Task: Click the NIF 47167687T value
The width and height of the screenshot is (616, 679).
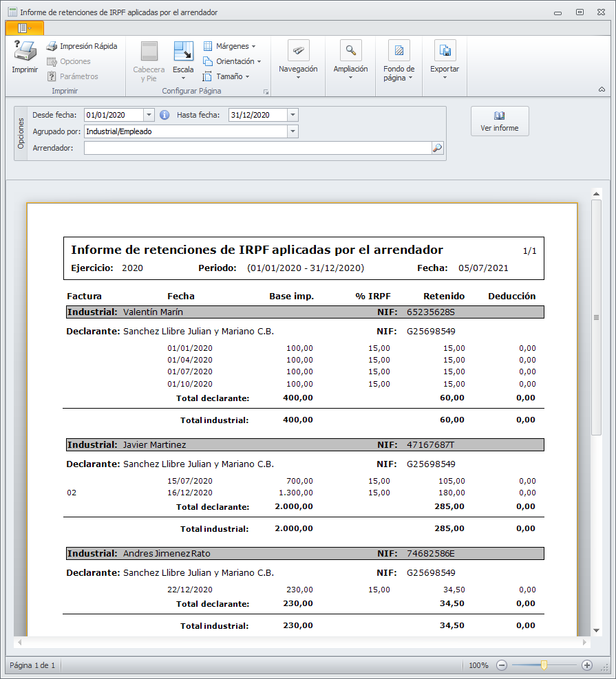Action: coord(431,445)
